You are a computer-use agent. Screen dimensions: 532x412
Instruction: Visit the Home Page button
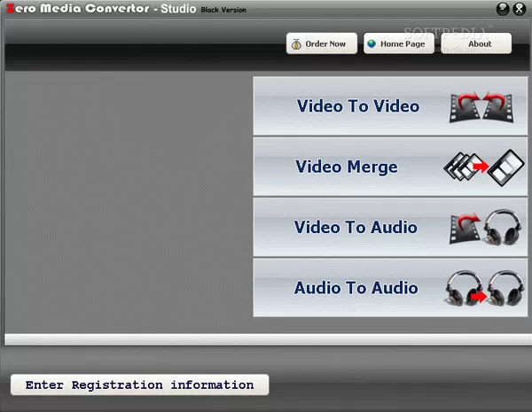[x=399, y=43]
